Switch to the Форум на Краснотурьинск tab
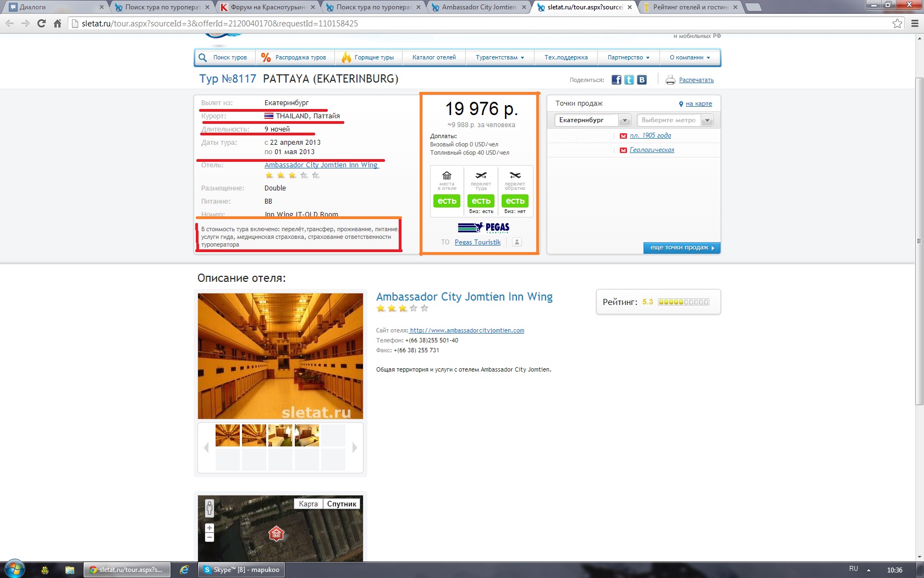Image resolution: width=924 pixels, height=578 pixels. (267, 7)
